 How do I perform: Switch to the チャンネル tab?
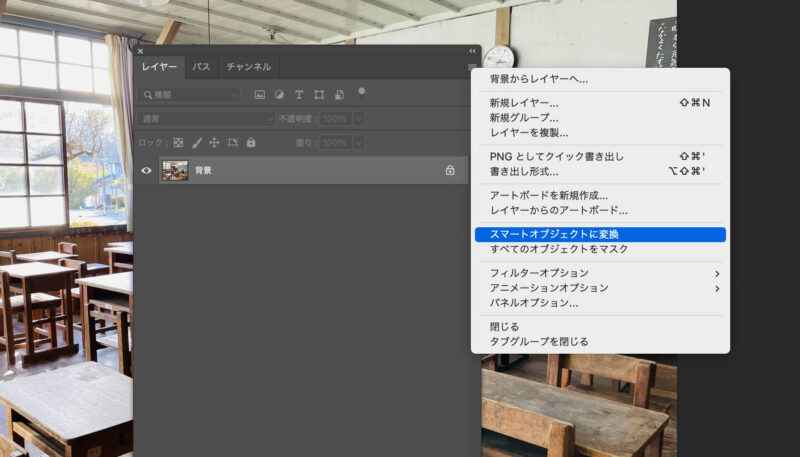[249, 67]
